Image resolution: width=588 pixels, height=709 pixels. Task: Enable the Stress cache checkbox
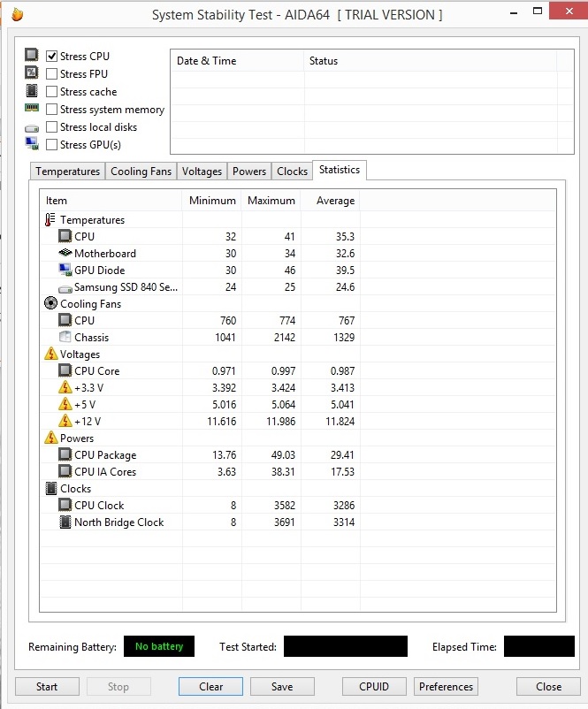coord(51,91)
